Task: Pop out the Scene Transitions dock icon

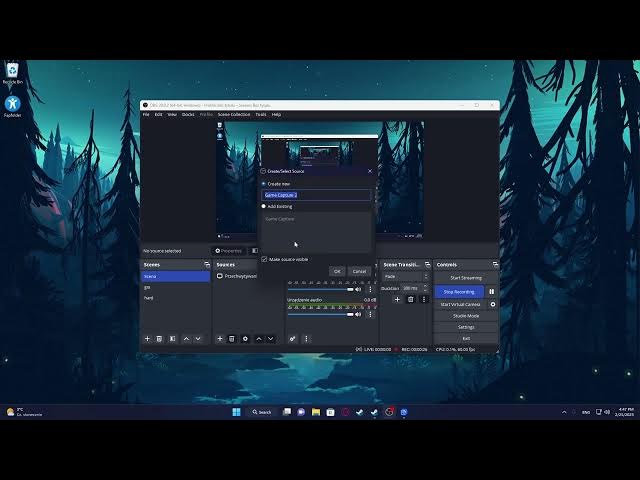Action: [427, 264]
